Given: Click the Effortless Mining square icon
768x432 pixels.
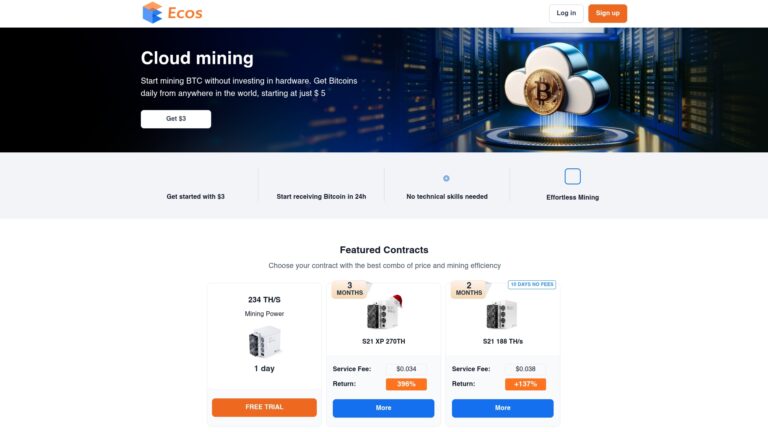Looking at the screenshot, I should point(572,176).
